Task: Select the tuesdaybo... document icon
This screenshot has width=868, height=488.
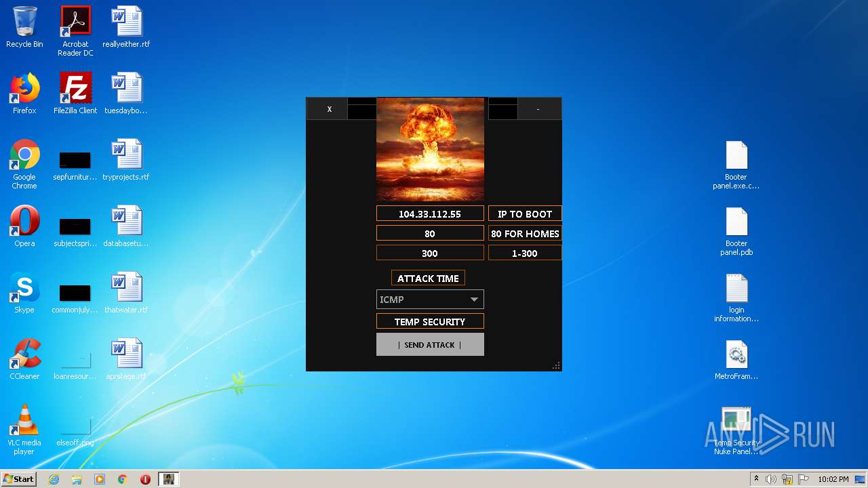Action: [126, 94]
